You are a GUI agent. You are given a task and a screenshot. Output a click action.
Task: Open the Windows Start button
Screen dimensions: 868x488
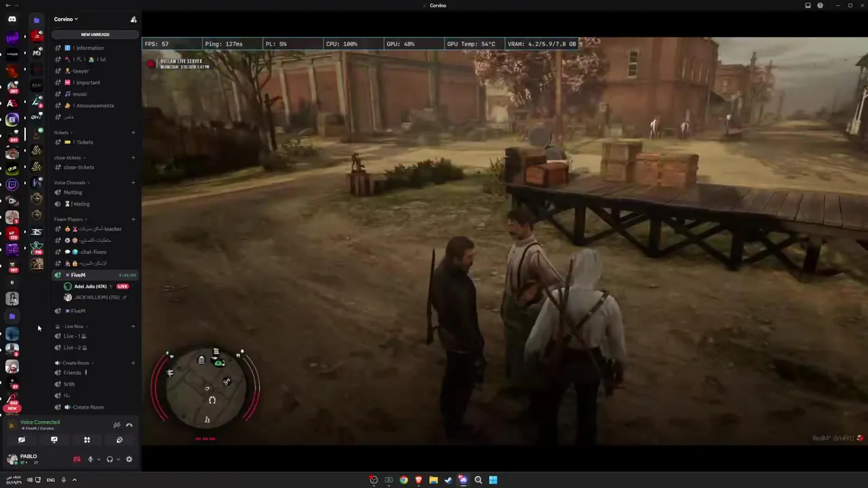coord(493,480)
